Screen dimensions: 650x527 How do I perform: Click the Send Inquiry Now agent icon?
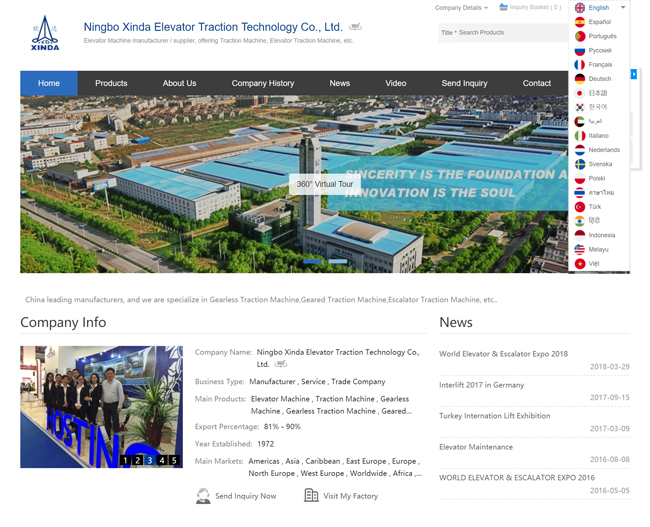click(x=203, y=496)
